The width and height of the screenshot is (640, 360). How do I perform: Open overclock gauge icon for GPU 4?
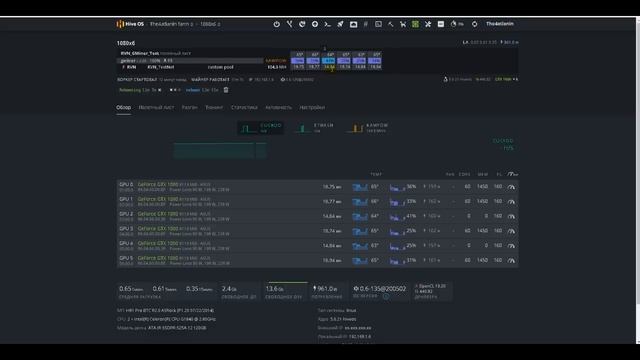(x=511, y=246)
